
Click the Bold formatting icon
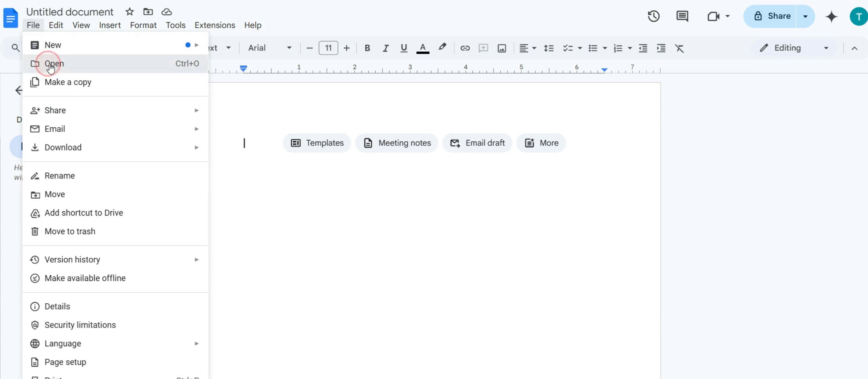click(x=367, y=48)
